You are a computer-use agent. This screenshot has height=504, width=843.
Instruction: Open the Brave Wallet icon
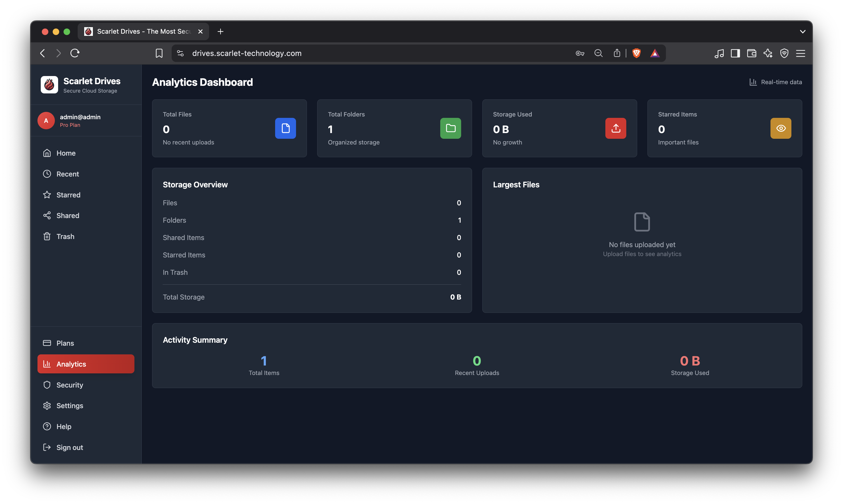tap(752, 53)
